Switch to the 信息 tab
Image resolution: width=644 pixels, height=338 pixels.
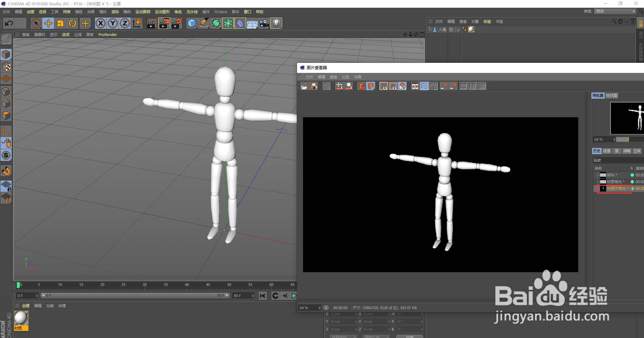(607, 151)
